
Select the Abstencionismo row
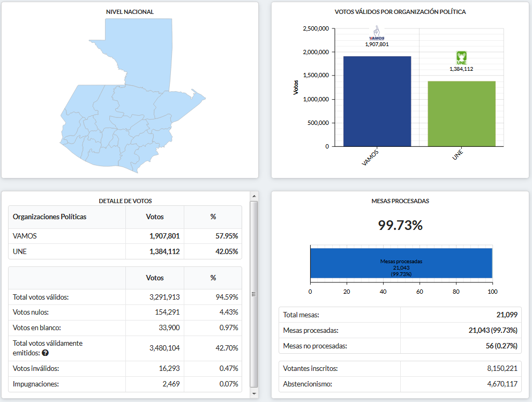(x=400, y=384)
